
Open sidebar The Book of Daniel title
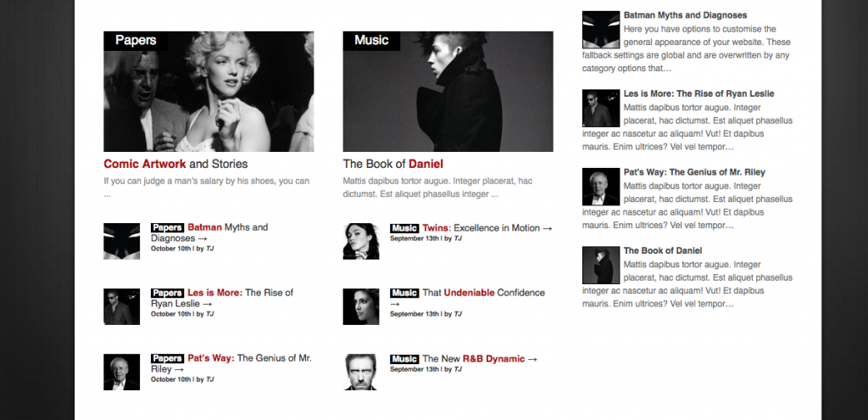[663, 251]
